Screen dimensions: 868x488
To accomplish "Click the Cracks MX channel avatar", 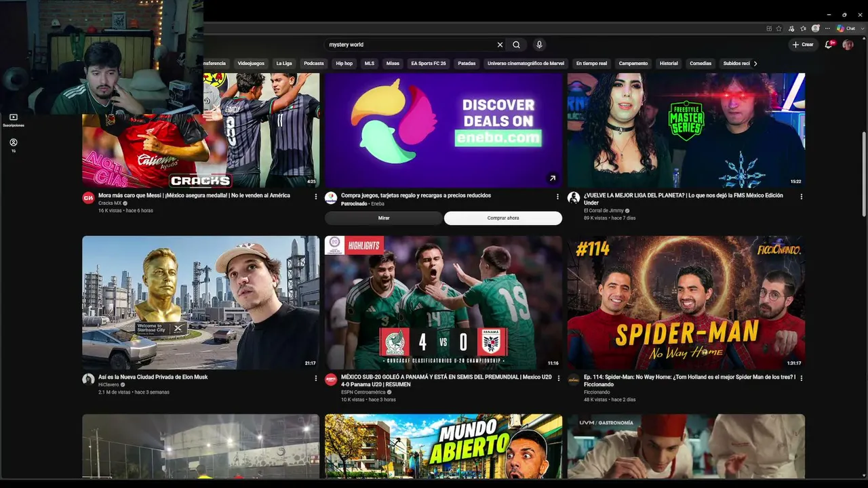I will pos(88,198).
